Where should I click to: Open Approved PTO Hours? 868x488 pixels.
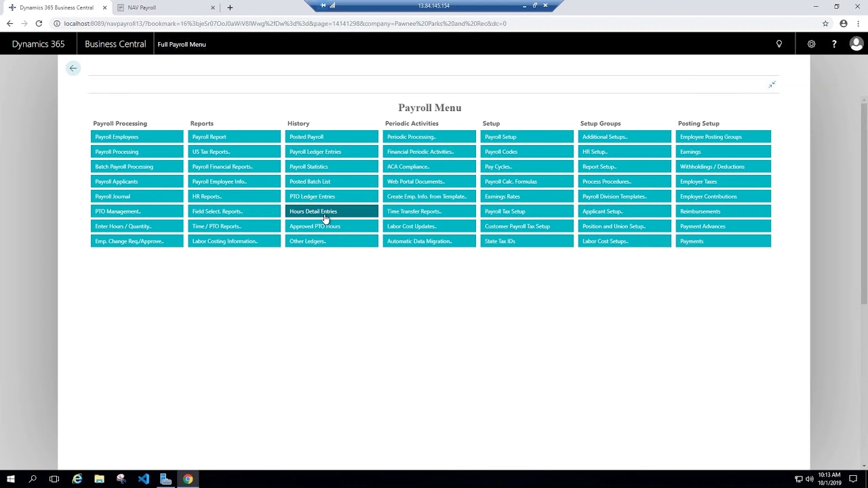332,226
